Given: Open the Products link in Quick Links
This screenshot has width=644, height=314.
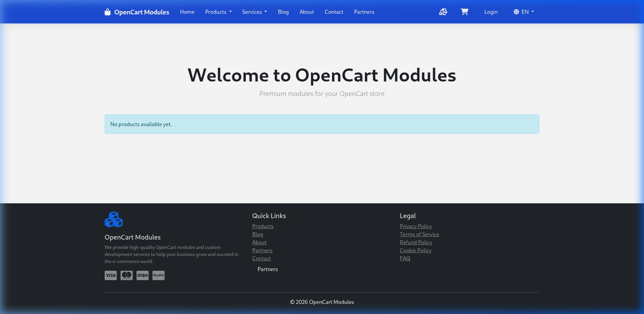Looking at the screenshot, I should click(x=263, y=226).
